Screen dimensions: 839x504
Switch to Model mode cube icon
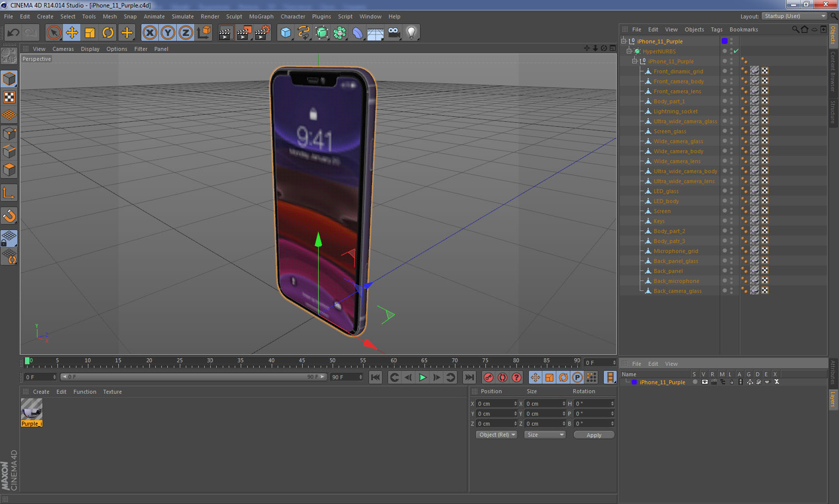9,79
